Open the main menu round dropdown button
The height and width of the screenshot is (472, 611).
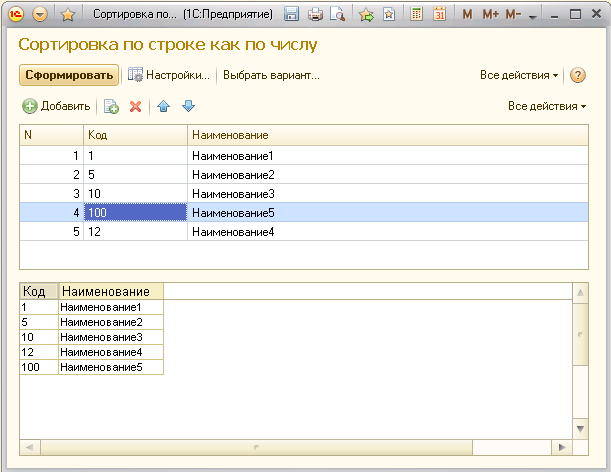point(40,15)
